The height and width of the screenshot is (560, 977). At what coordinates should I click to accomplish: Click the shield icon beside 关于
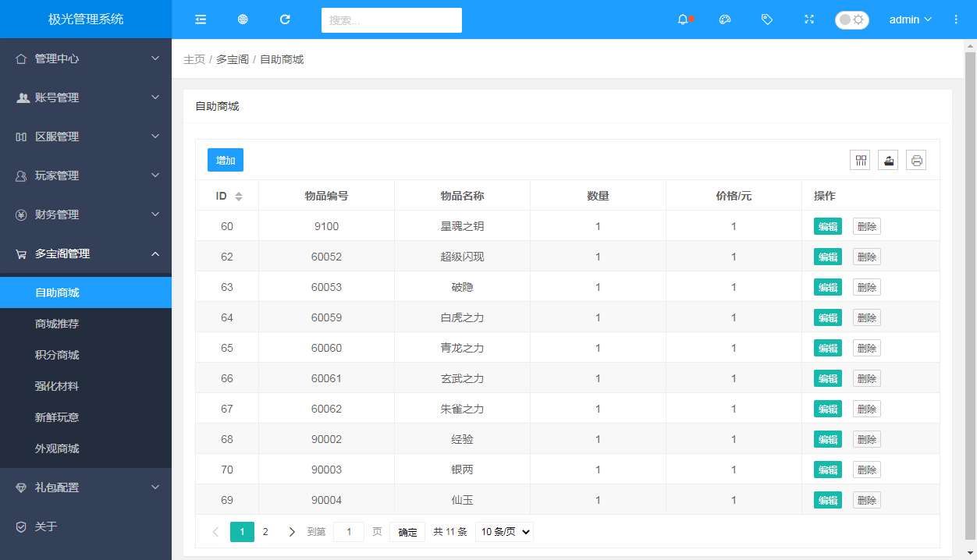[x=21, y=526]
